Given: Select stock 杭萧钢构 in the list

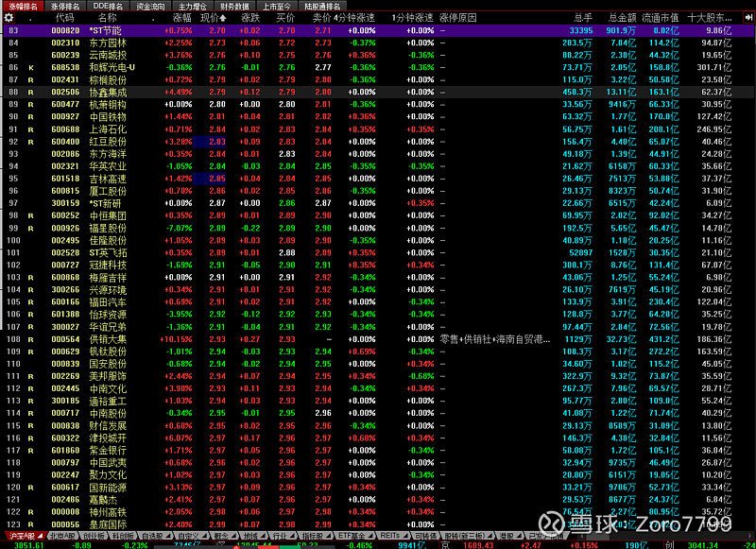Looking at the screenshot, I should click(x=108, y=105).
